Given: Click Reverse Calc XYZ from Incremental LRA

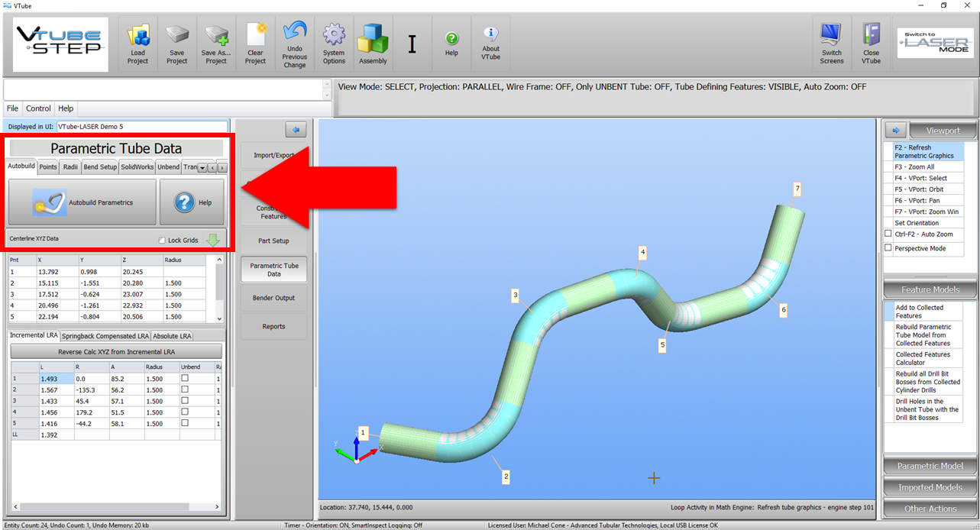Looking at the screenshot, I should tap(116, 351).
